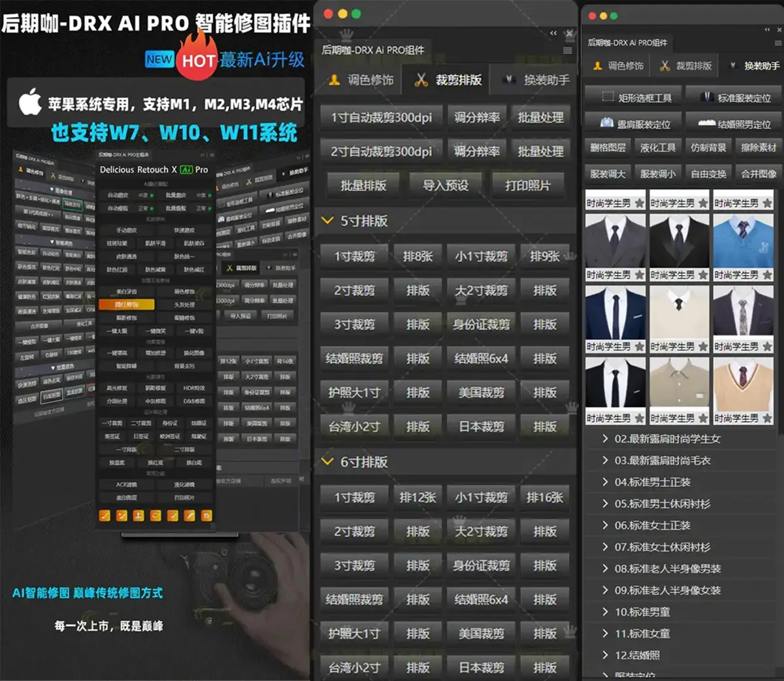Expand 07.标准女士休闲衬衫 folder
Screen dimensions: 784x681
(605, 546)
